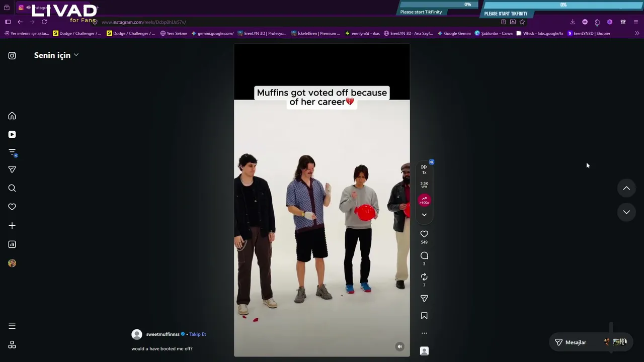Click the pink >100x trending badge
The width and height of the screenshot is (644, 362).
click(x=424, y=200)
